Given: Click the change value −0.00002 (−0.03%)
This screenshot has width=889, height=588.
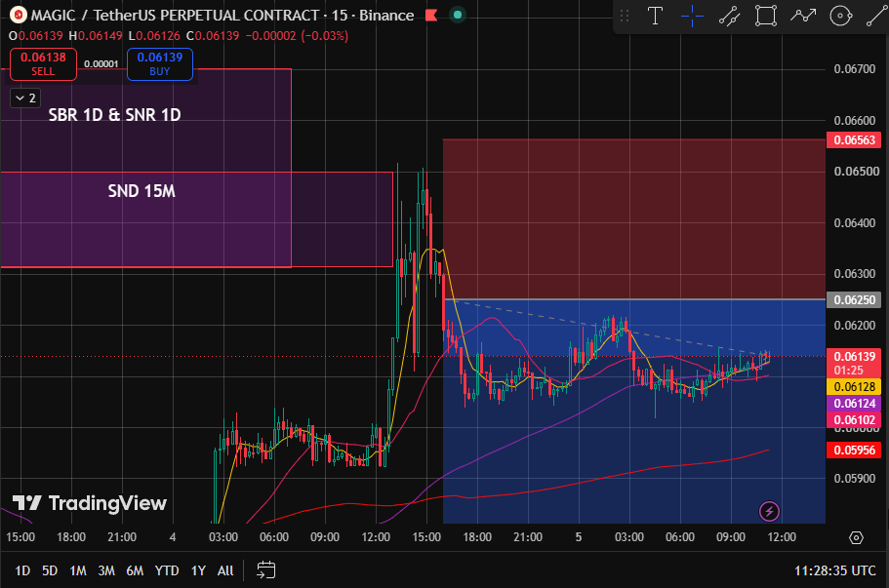Looking at the screenshot, I should click(297, 36).
